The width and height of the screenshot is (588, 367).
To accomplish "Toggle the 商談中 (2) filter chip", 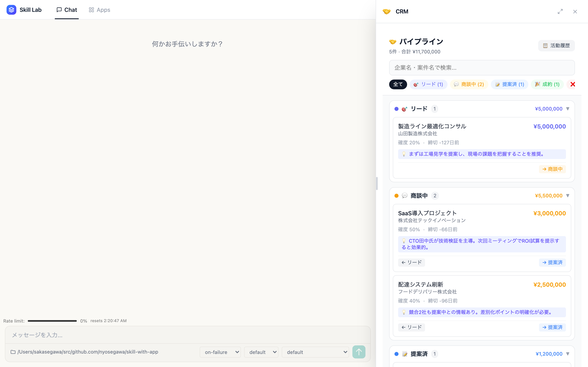I will coord(469,84).
